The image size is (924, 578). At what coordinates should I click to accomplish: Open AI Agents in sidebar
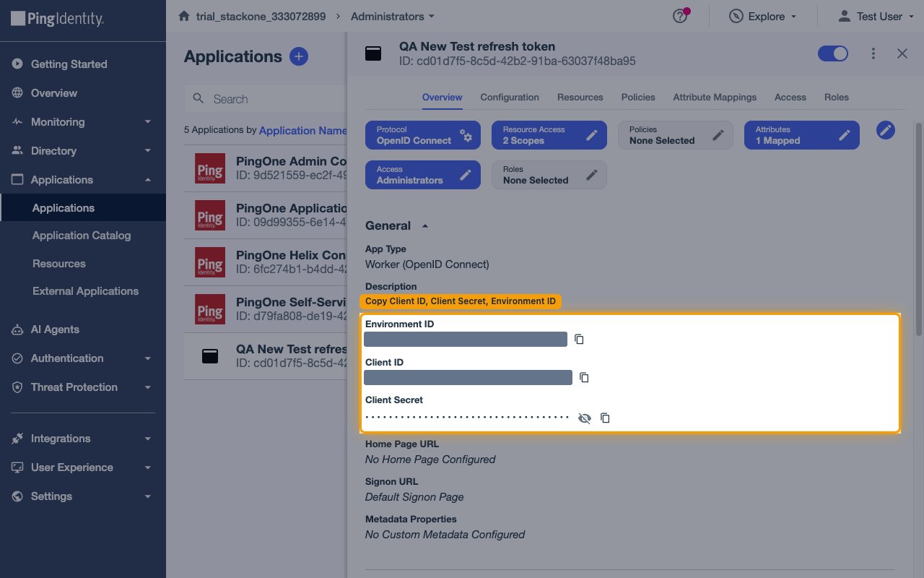(83, 329)
